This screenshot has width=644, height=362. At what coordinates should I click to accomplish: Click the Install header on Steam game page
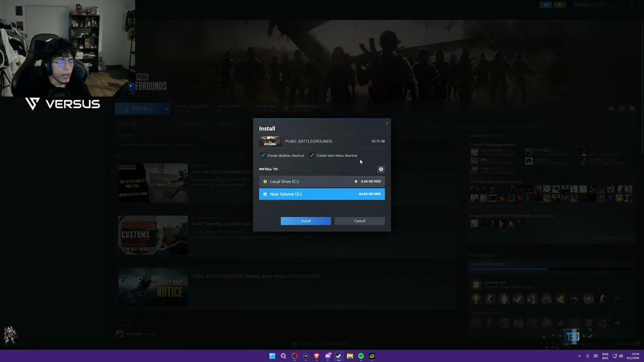(139, 109)
